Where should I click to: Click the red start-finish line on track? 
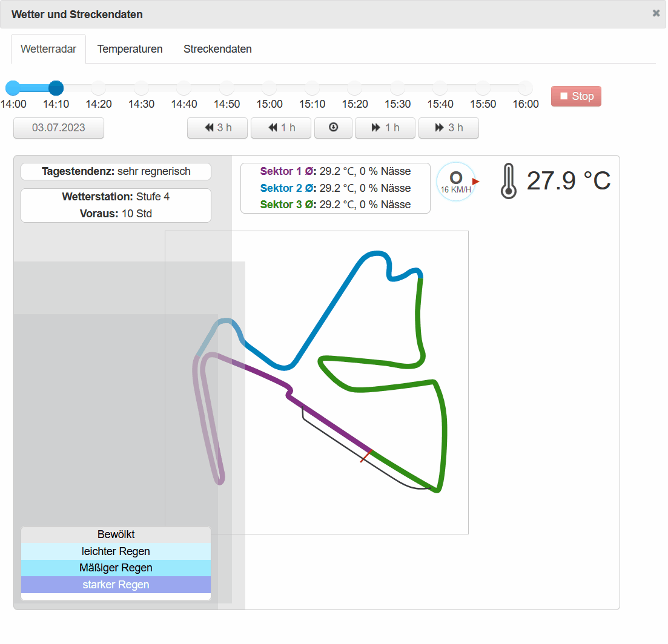point(366,456)
